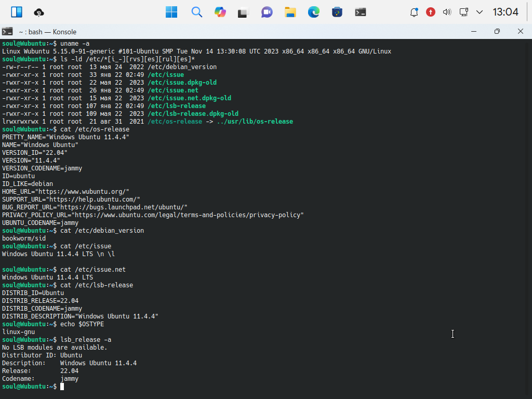Open the volume speaker tray icon

click(x=447, y=12)
